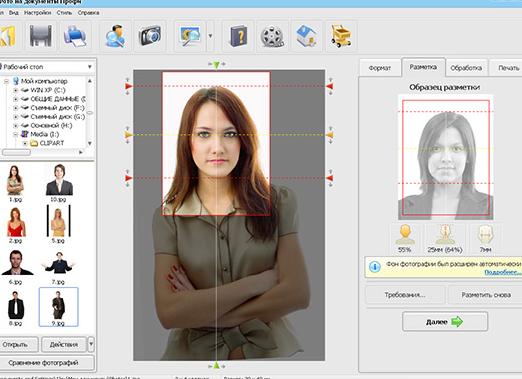Open the user profile toolbar icon
This screenshot has height=379, width=522.
(x=115, y=35)
